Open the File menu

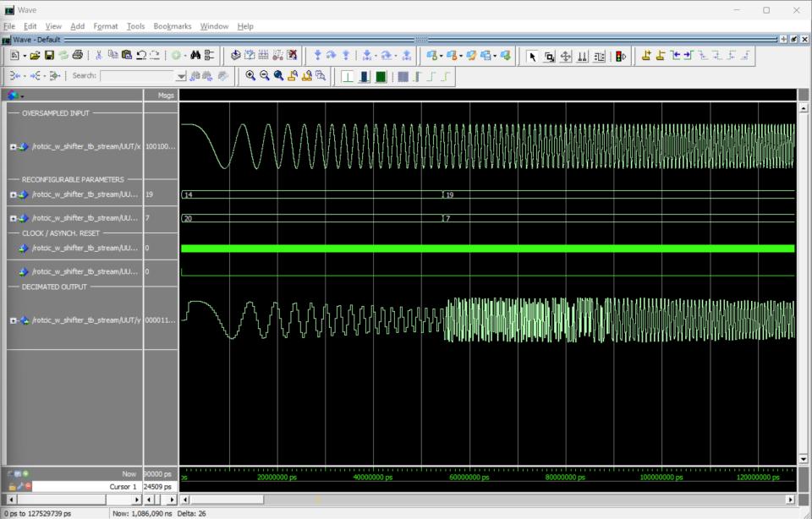click(x=9, y=26)
